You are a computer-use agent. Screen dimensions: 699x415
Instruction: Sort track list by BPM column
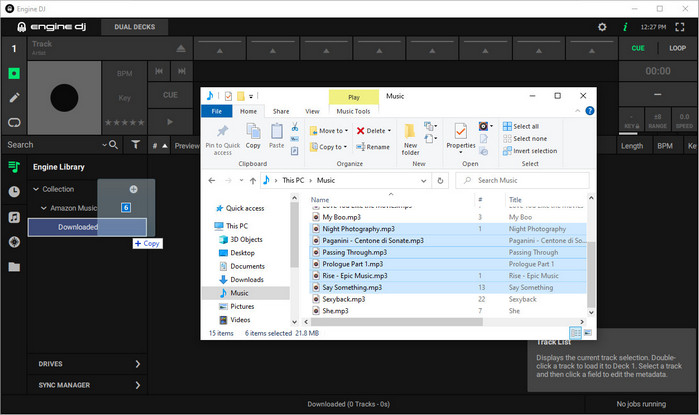tap(665, 146)
